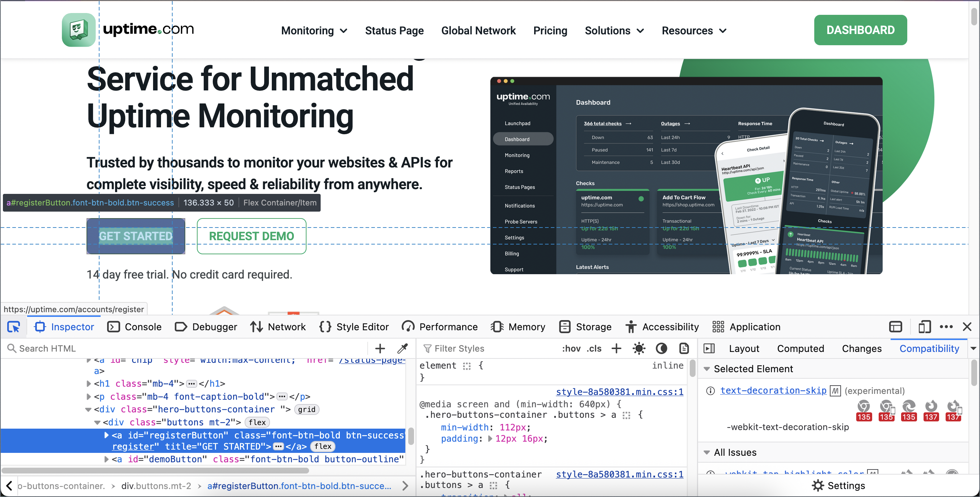Open the Monitoring nav dropdown

[314, 30]
